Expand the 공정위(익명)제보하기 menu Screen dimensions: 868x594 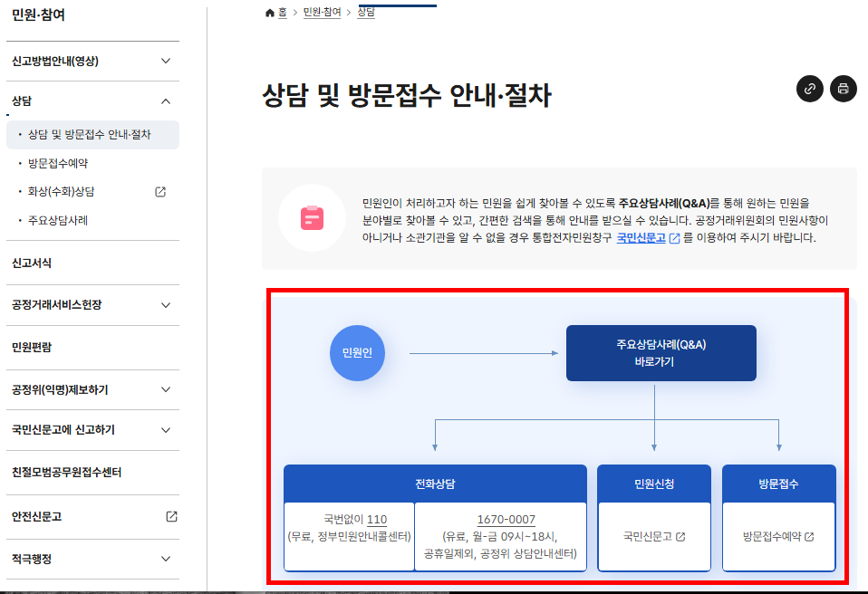click(x=165, y=389)
